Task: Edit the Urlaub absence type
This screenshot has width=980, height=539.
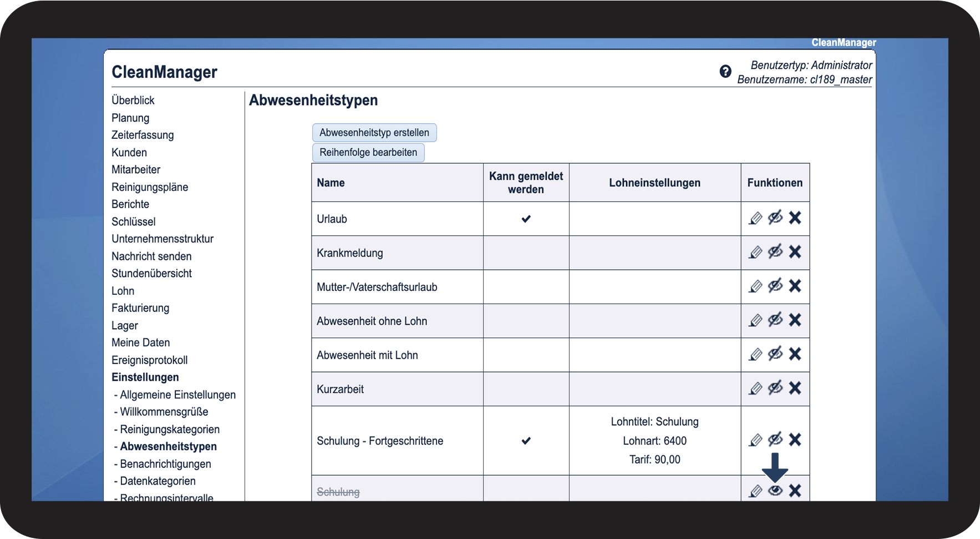Action: (x=755, y=218)
